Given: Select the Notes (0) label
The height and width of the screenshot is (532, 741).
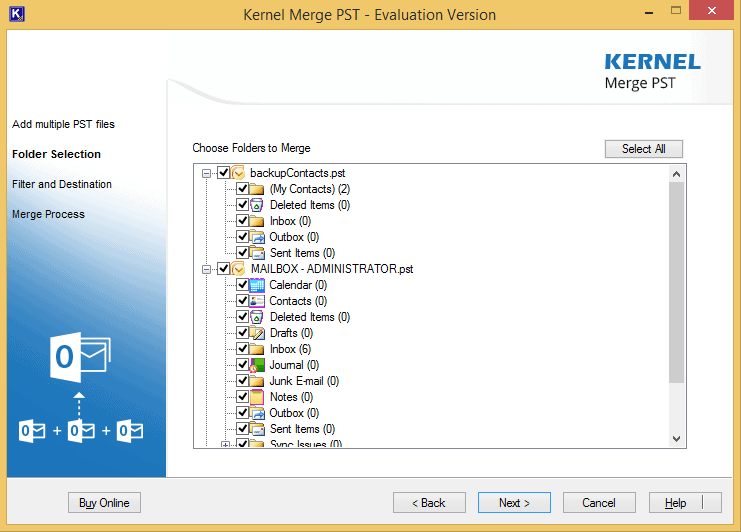Looking at the screenshot, I should (x=291, y=397).
